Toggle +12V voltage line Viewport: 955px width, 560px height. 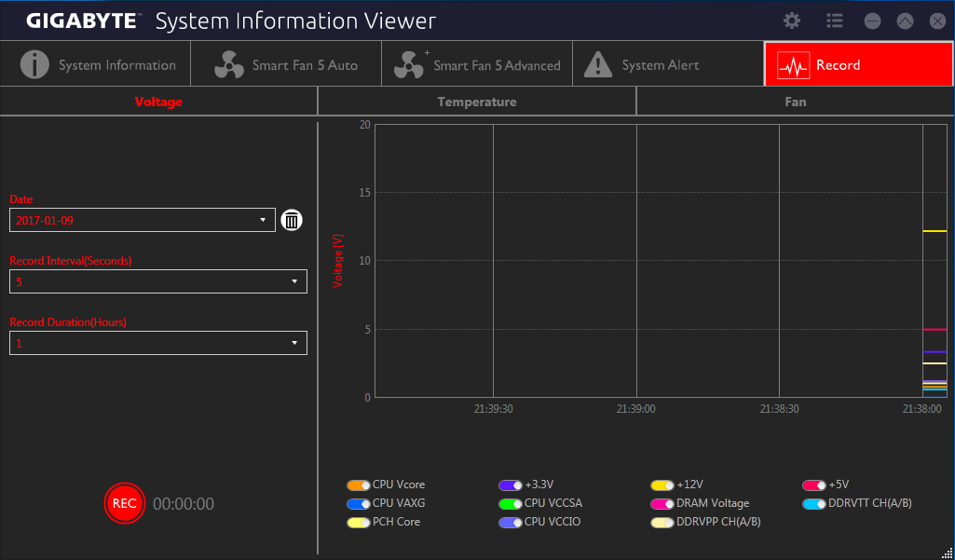point(662,485)
